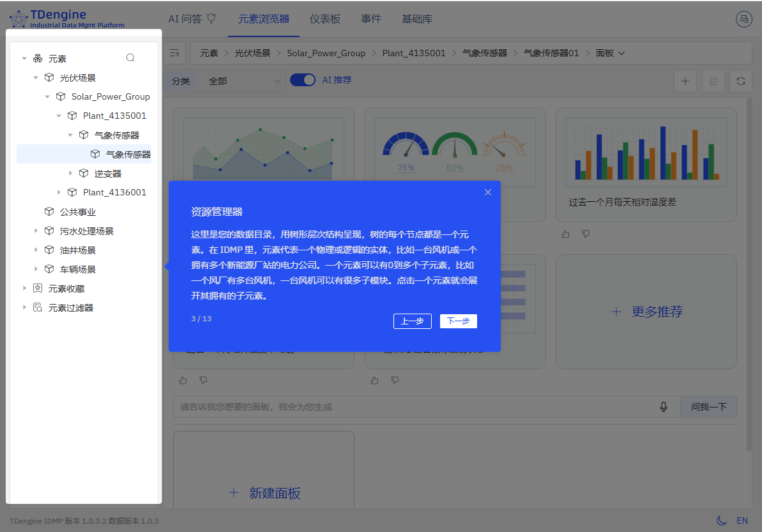Click the TDengine logo
This screenshot has height=532, width=762.
[67, 19]
